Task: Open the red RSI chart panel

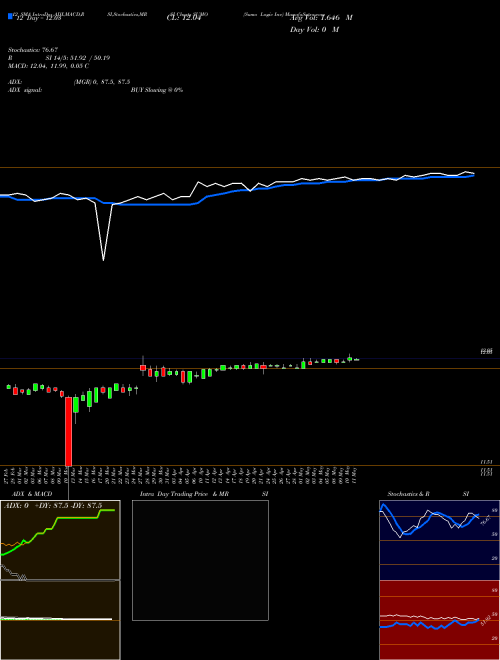Action: pyautogui.click(x=439, y=620)
